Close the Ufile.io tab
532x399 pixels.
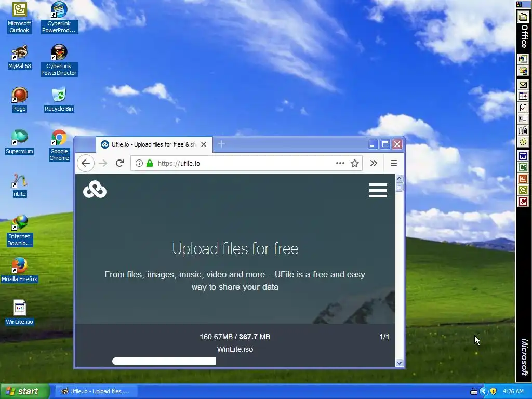coord(204,144)
